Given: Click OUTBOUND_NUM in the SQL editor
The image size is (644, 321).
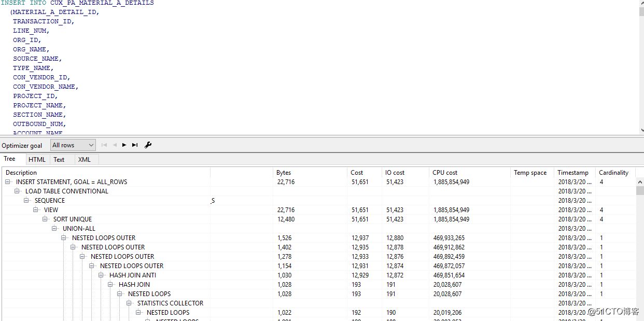Looking at the screenshot, I should click(x=38, y=124).
